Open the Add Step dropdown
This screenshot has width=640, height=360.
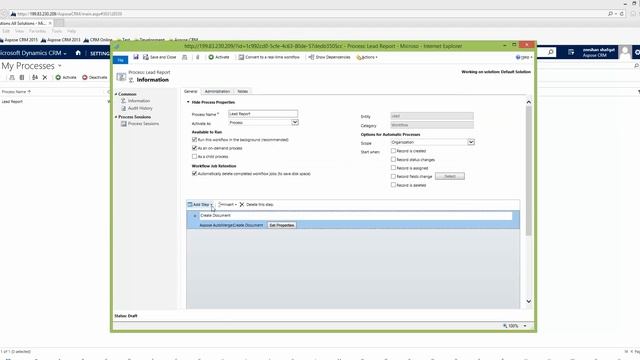(200, 204)
